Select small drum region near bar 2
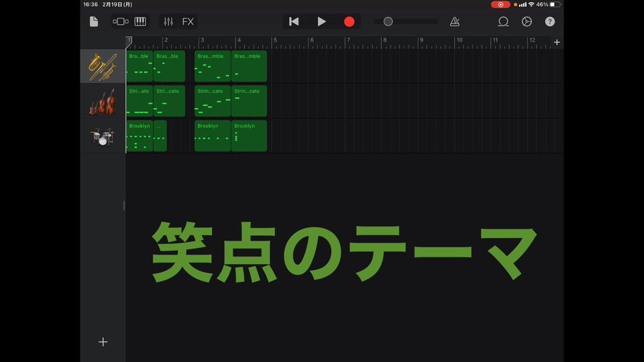 coord(160,136)
